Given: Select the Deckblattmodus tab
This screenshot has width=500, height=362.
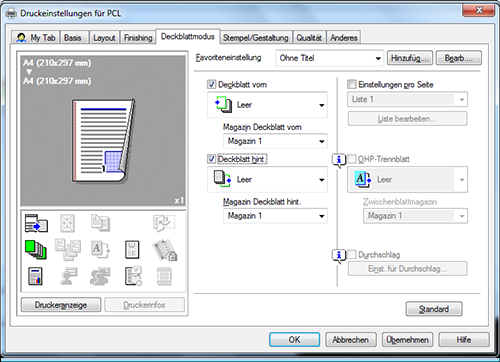Looking at the screenshot, I should (188, 36).
